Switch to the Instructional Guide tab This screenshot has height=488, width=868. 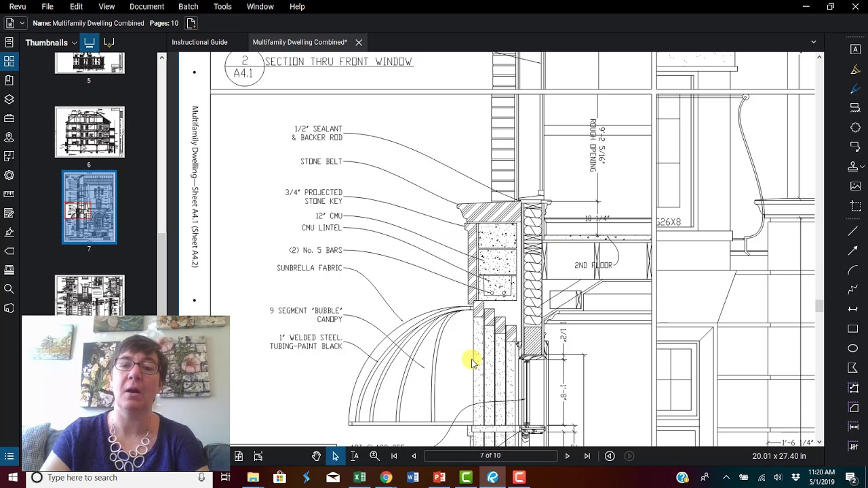coord(199,42)
